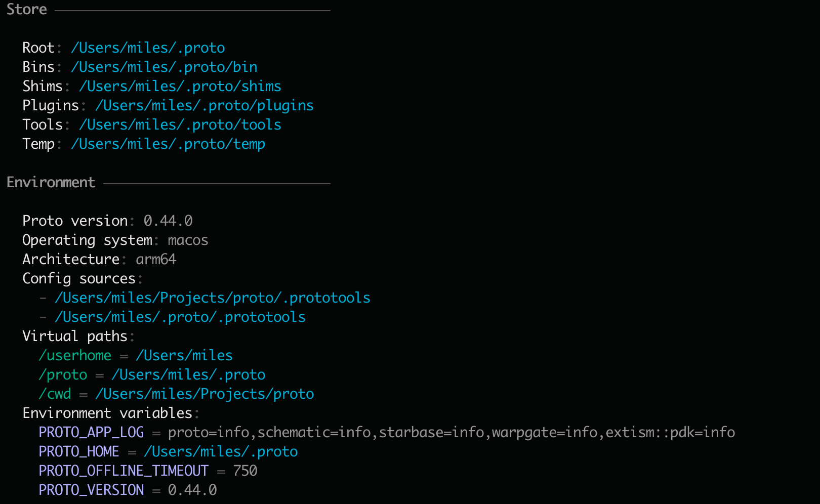
Task: Open the /Users/miles/Projects/proto path beside /cwd
Action: pyautogui.click(x=204, y=394)
